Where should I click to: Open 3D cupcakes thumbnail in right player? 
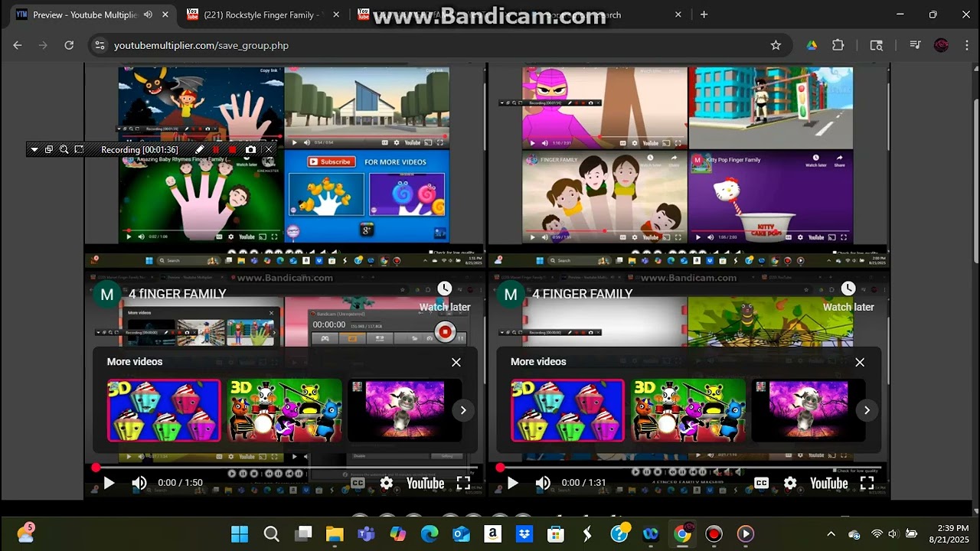567,410
